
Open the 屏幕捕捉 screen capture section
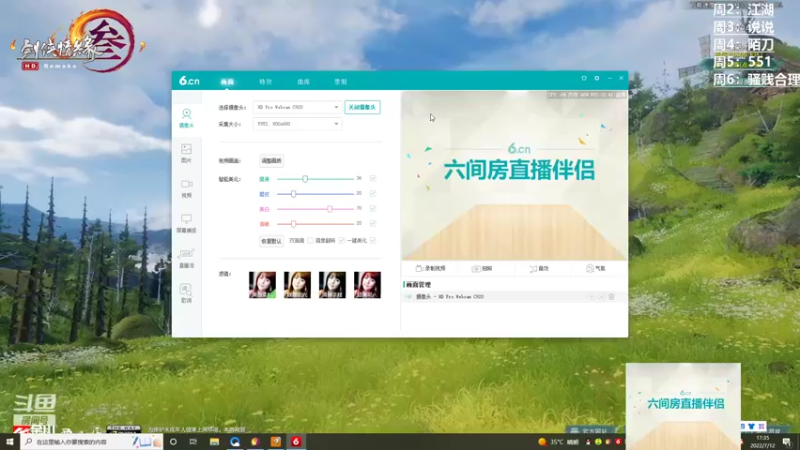coord(186,223)
